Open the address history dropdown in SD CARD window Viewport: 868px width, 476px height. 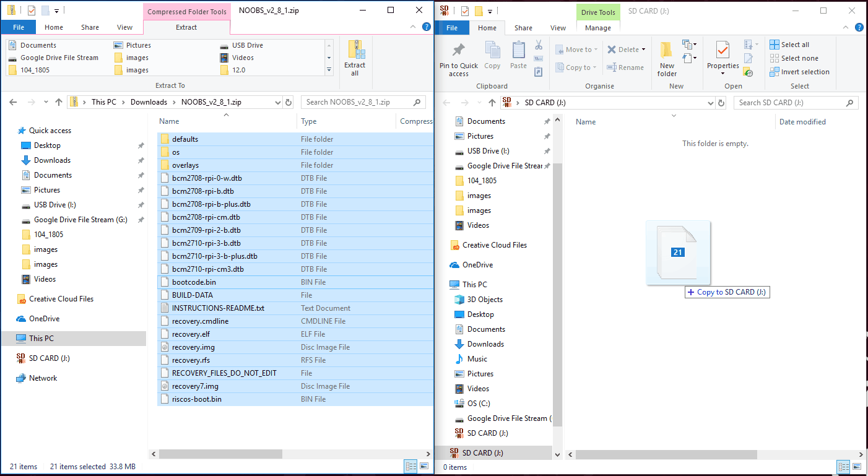711,103
